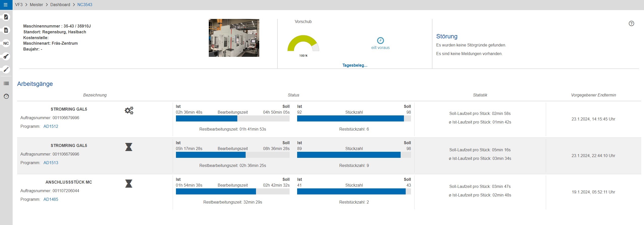
Task: Select Dashboard in the breadcrumb
Action: [x=60, y=5]
